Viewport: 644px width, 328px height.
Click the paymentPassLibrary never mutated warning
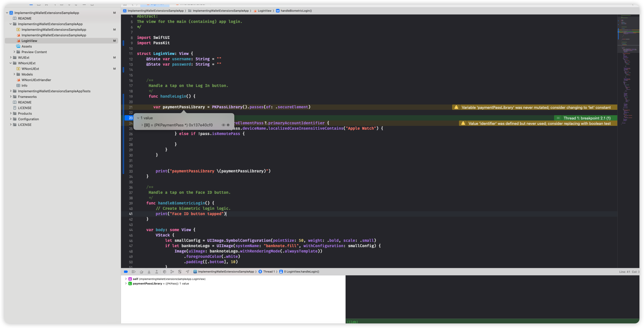coord(536,108)
